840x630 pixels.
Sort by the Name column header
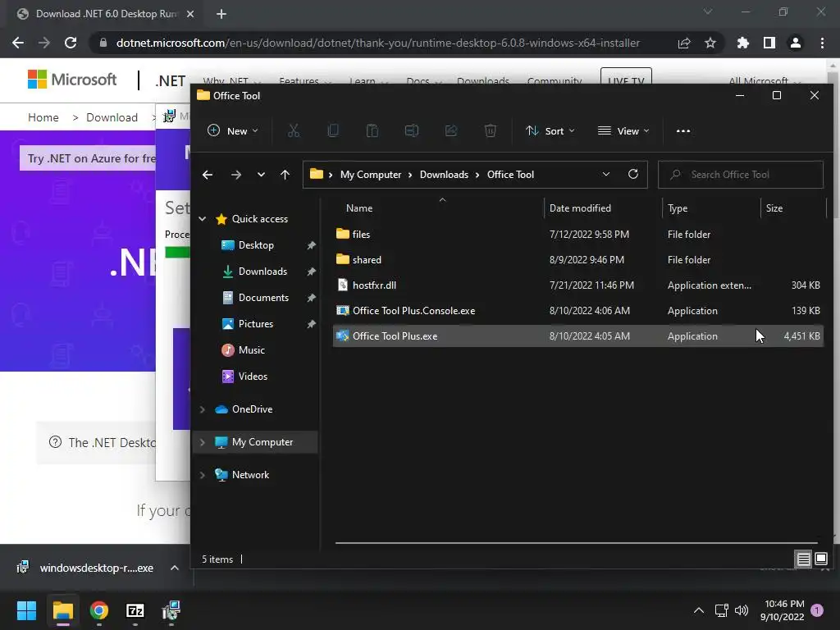pos(359,208)
